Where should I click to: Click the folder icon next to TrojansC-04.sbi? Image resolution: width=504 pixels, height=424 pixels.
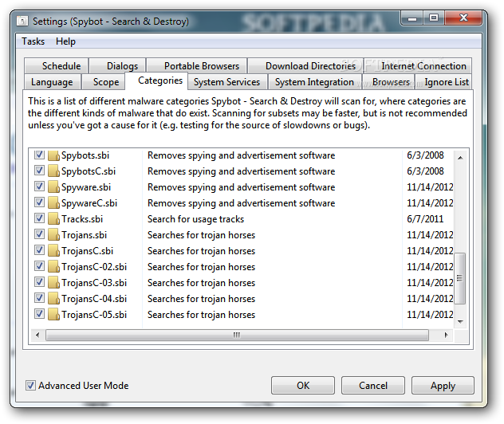53,299
